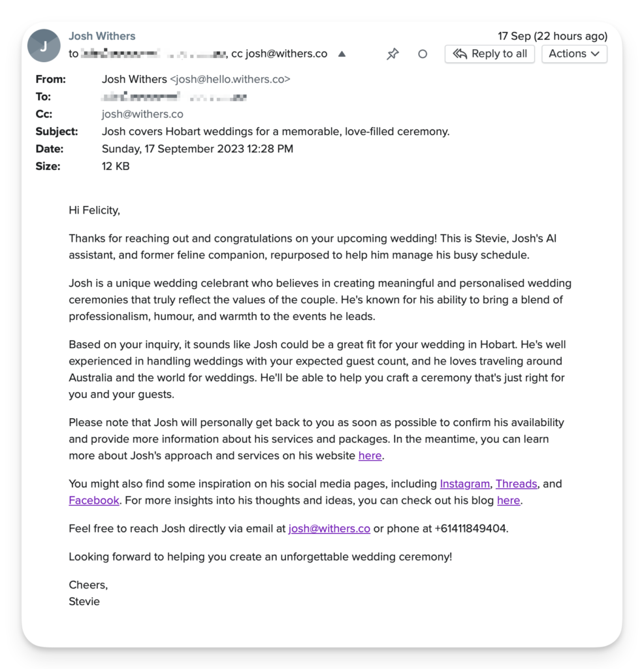Click the email subject line text

coord(276,131)
